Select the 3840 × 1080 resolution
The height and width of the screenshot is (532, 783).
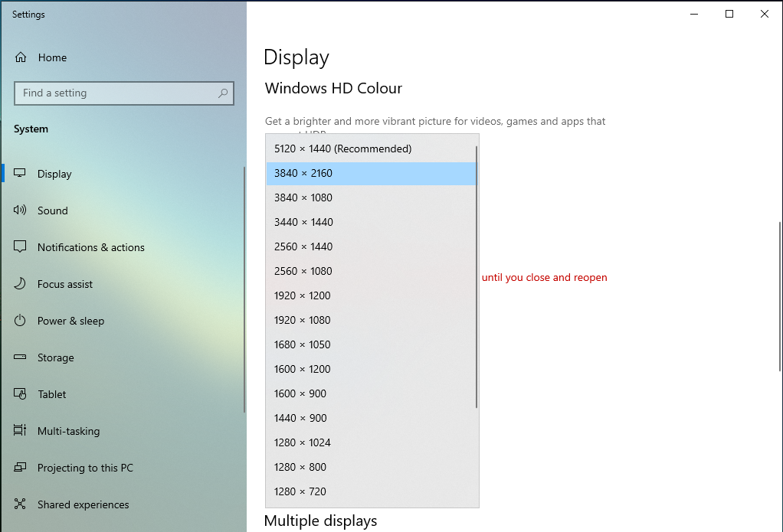pyautogui.click(x=372, y=197)
